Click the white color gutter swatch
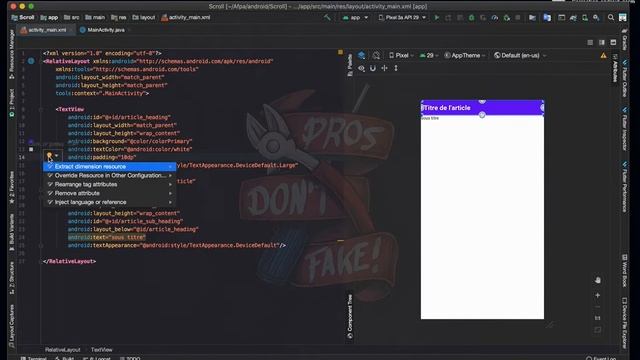 [31, 149]
